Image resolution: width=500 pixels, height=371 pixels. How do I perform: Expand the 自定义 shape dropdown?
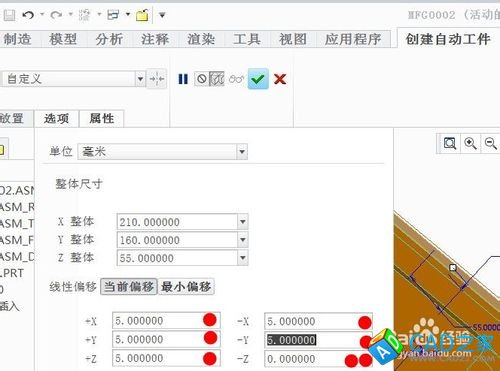pyautogui.click(x=140, y=79)
